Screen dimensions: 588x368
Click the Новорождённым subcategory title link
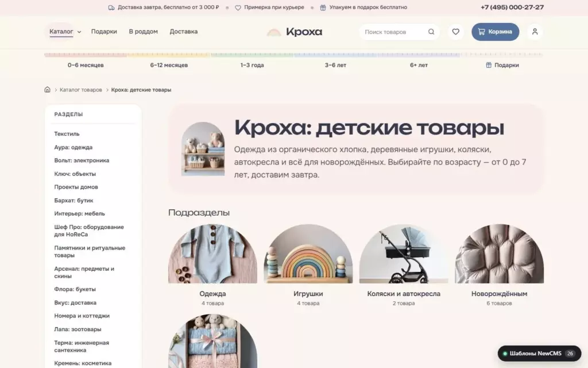click(x=499, y=294)
